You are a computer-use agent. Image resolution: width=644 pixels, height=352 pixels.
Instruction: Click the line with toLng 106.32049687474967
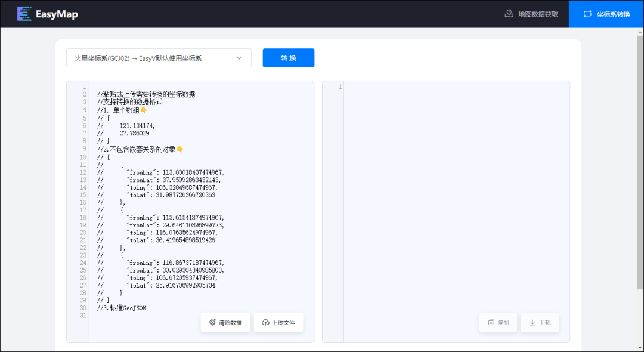(x=157, y=188)
